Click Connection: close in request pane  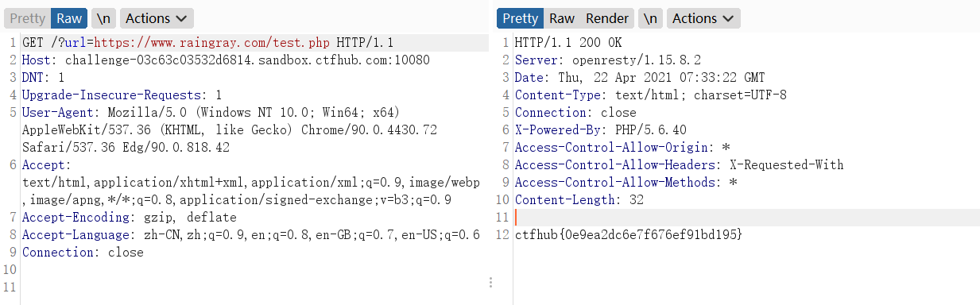click(x=83, y=253)
